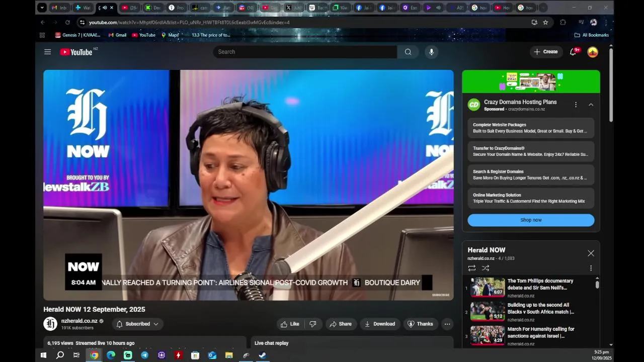The width and height of the screenshot is (644, 362).
Task: Download the video
Action: [380, 324]
